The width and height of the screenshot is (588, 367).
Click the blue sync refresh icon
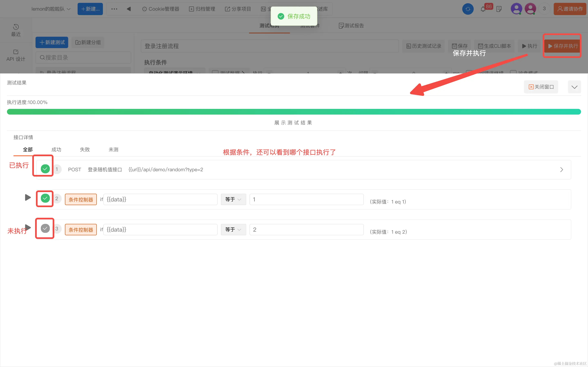tap(468, 9)
